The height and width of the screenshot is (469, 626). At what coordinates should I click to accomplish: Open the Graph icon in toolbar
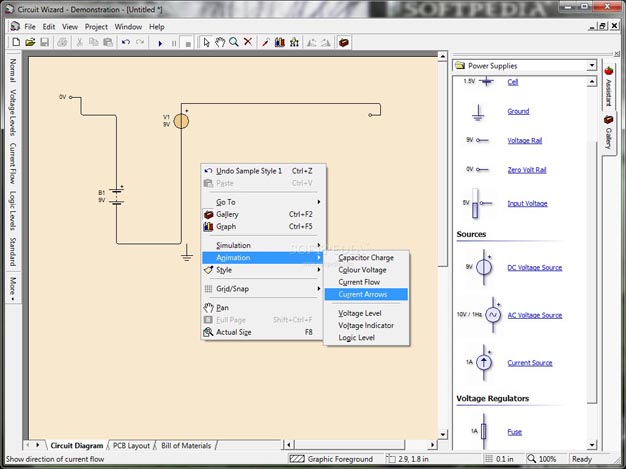tap(280, 42)
